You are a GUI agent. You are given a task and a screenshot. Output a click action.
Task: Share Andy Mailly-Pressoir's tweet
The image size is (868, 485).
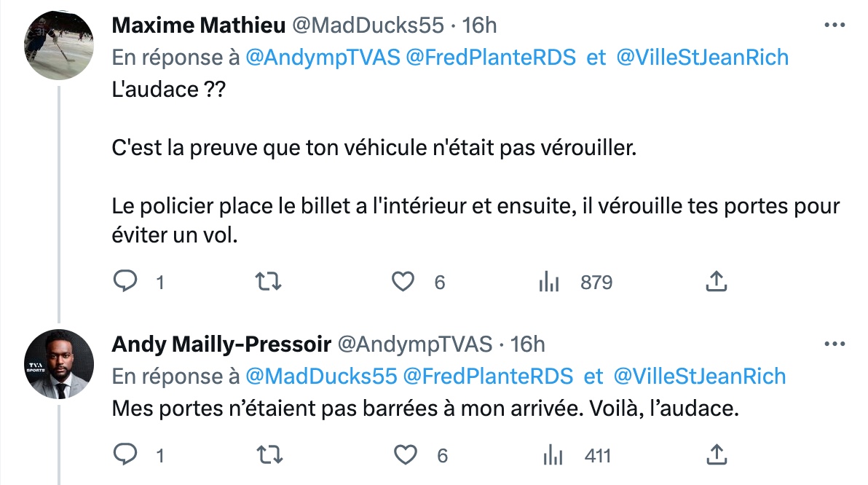[x=717, y=454]
